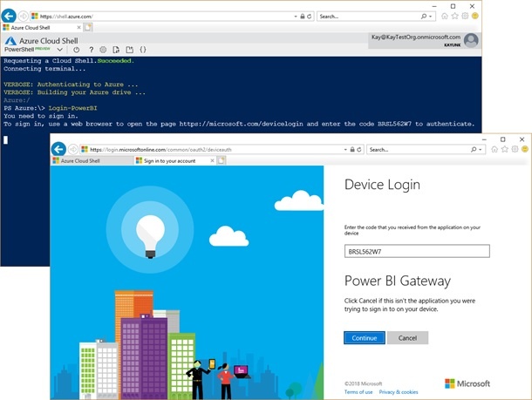532x400 pixels.
Task: Minimize the front browser window
Action: (x=485, y=139)
